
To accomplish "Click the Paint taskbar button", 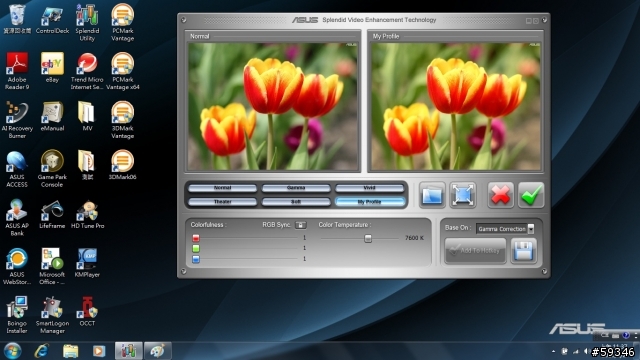I will [x=158, y=351].
